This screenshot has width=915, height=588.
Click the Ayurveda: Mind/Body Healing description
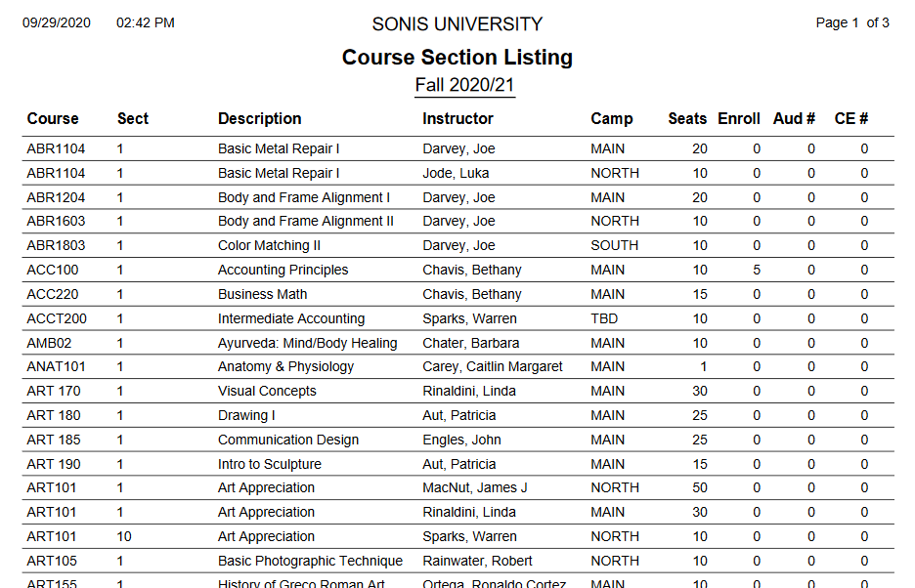pyautogui.click(x=307, y=343)
